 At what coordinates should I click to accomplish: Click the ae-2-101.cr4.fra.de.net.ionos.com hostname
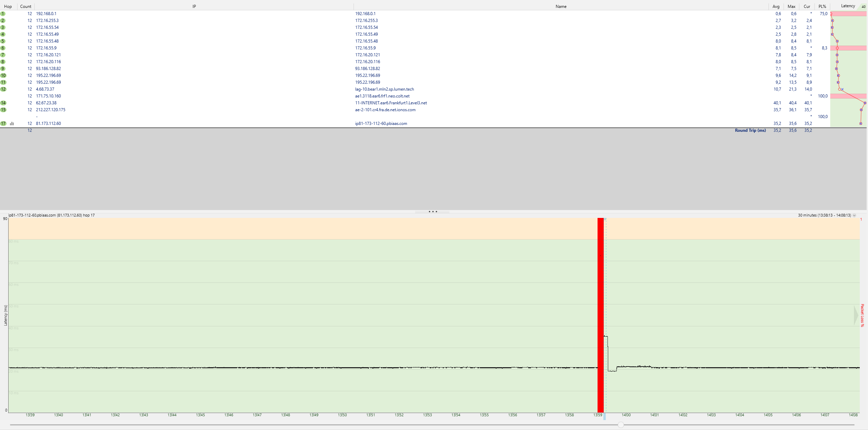pos(385,110)
